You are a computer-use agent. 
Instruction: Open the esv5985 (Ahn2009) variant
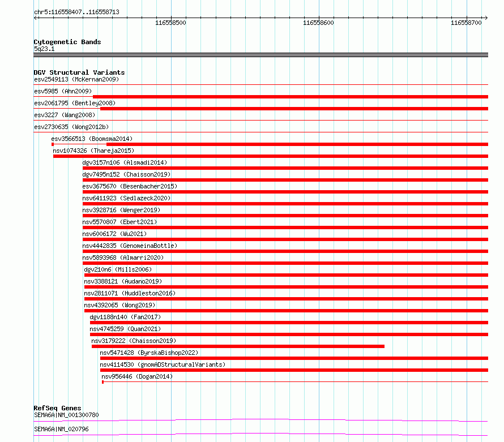(63, 91)
